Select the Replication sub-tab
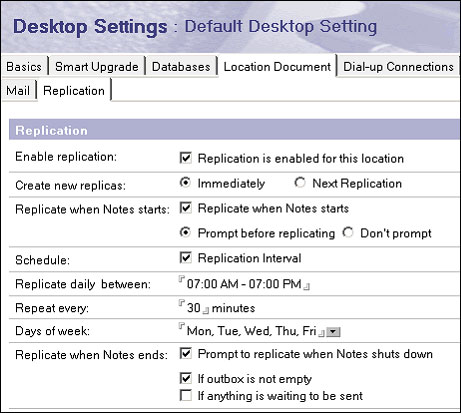The width and height of the screenshot is (461, 413). tap(74, 91)
